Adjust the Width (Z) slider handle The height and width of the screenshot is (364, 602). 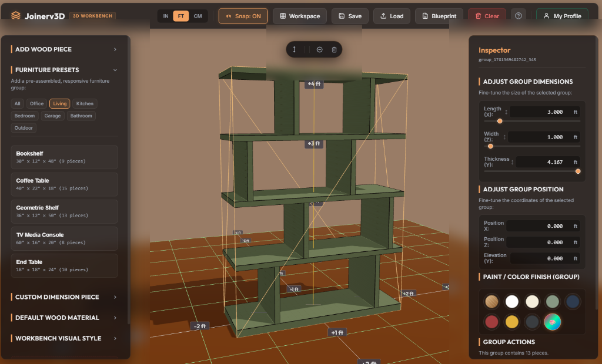[x=490, y=146]
